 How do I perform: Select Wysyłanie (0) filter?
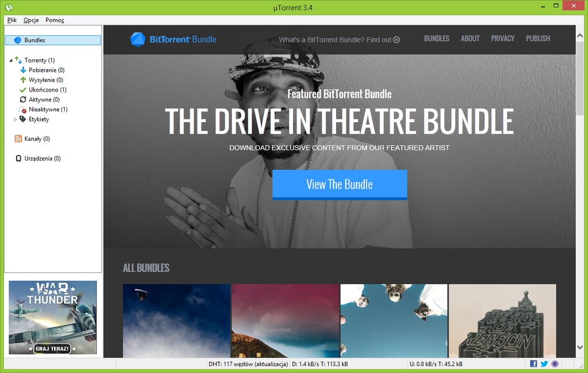[46, 80]
